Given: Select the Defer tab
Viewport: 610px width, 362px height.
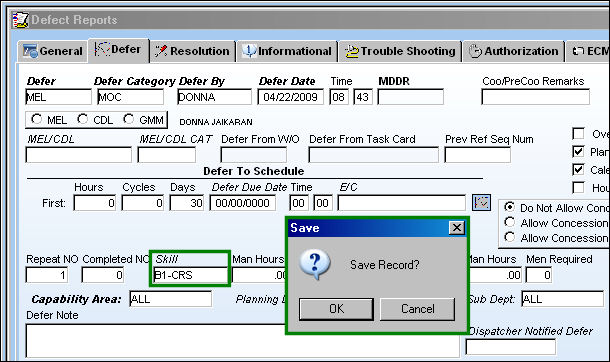Looking at the screenshot, I should 118,50.
